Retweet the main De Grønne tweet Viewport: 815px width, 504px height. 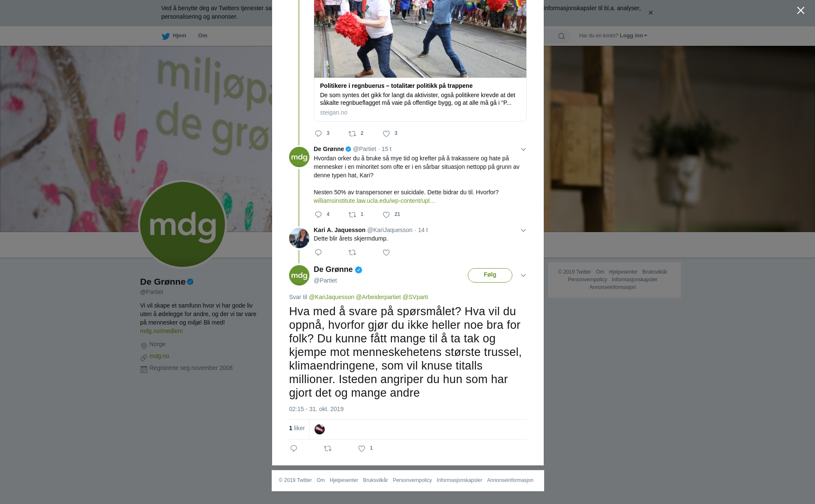[x=328, y=448]
